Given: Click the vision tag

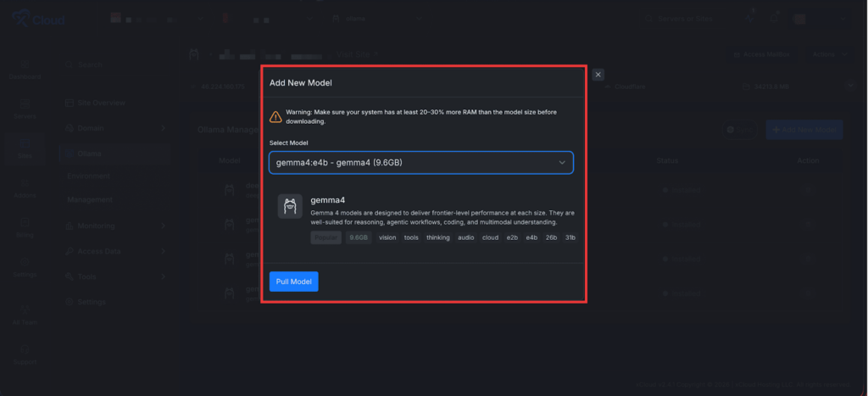Looking at the screenshot, I should [x=387, y=238].
